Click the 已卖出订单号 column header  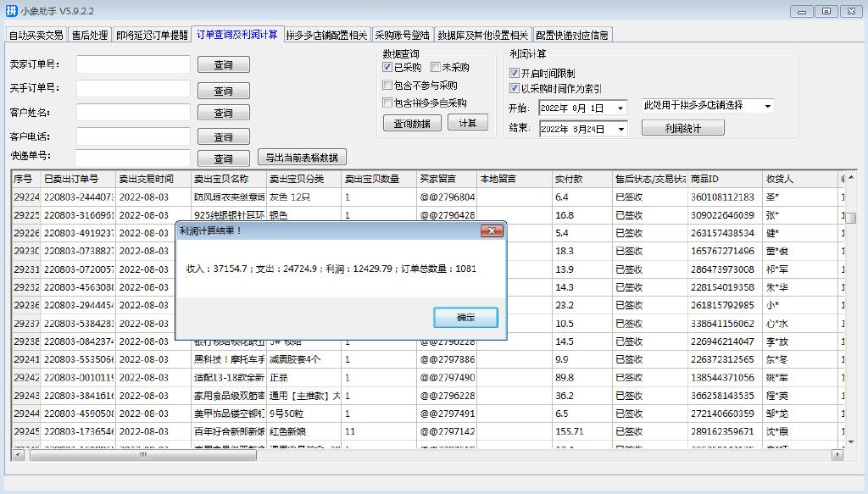(78, 179)
